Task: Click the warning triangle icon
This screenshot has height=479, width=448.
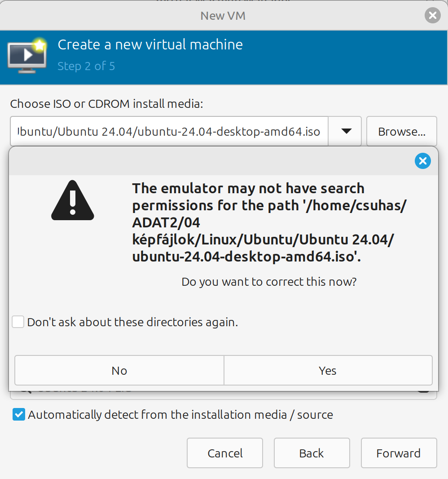Action: pyautogui.click(x=73, y=200)
